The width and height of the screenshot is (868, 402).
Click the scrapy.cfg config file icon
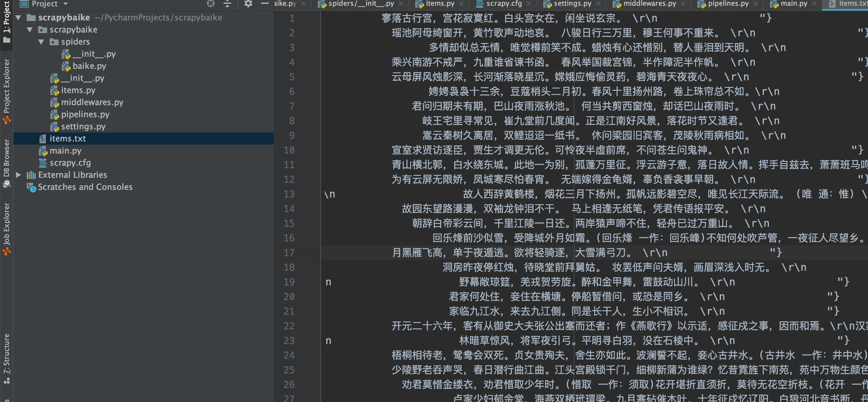click(42, 163)
